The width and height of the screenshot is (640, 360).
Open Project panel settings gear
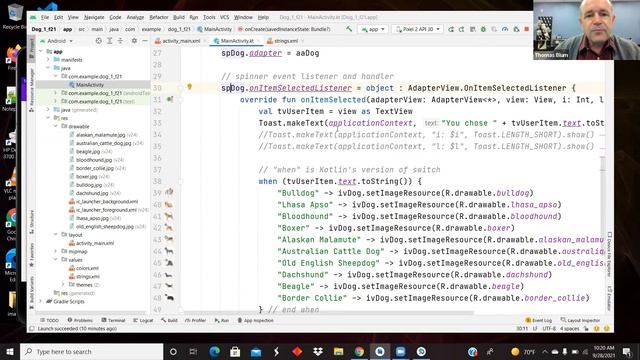pyautogui.click(x=134, y=41)
